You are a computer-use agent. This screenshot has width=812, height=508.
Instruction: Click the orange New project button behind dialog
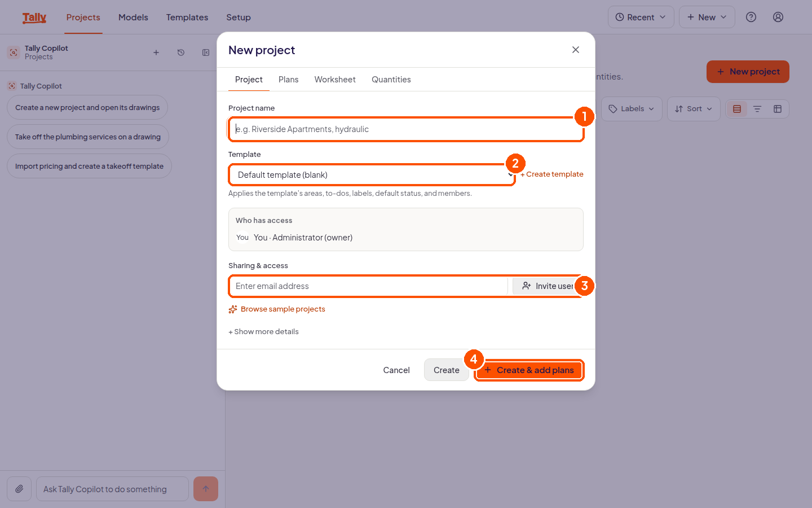tap(748, 72)
